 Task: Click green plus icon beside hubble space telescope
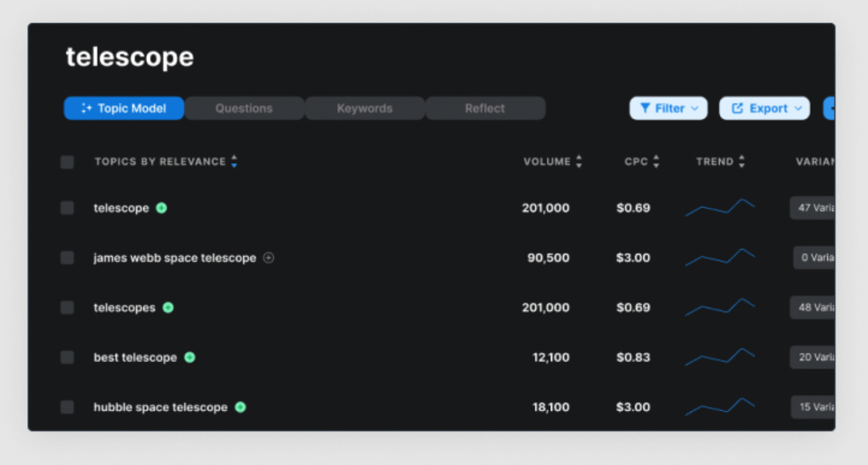point(240,407)
